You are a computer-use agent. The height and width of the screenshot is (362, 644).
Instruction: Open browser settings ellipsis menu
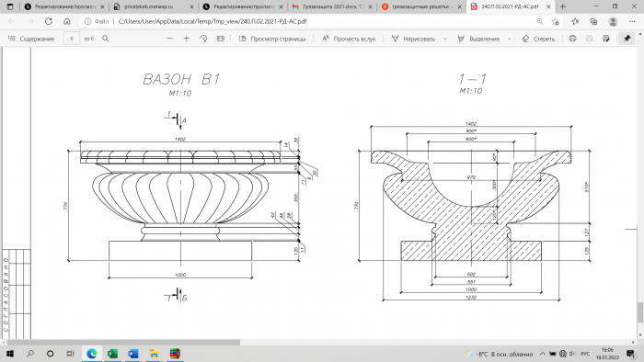(632, 21)
